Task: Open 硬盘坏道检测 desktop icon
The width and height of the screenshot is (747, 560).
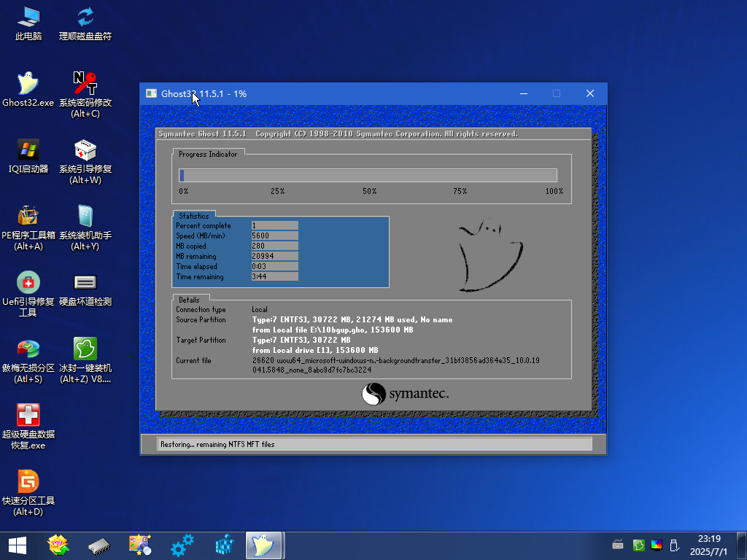Action: click(x=85, y=289)
